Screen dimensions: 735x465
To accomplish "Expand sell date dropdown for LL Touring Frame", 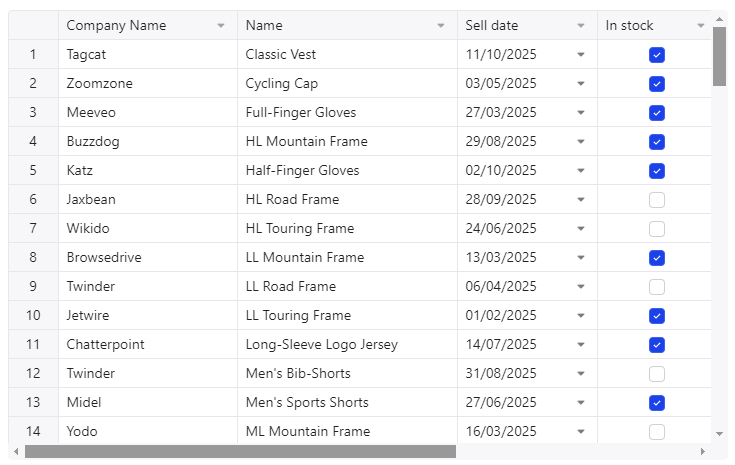I will [x=581, y=316].
